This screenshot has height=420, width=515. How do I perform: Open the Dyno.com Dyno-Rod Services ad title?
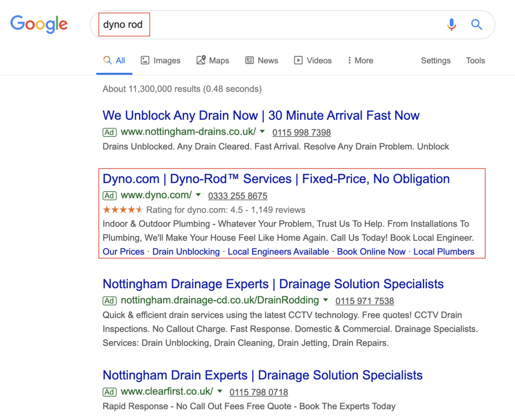tap(276, 179)
